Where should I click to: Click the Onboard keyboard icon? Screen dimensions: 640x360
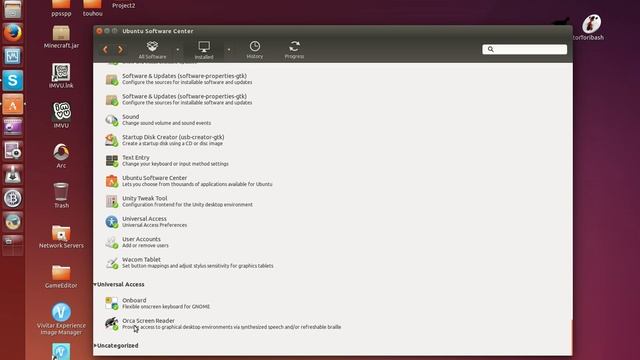pos(111,303)
